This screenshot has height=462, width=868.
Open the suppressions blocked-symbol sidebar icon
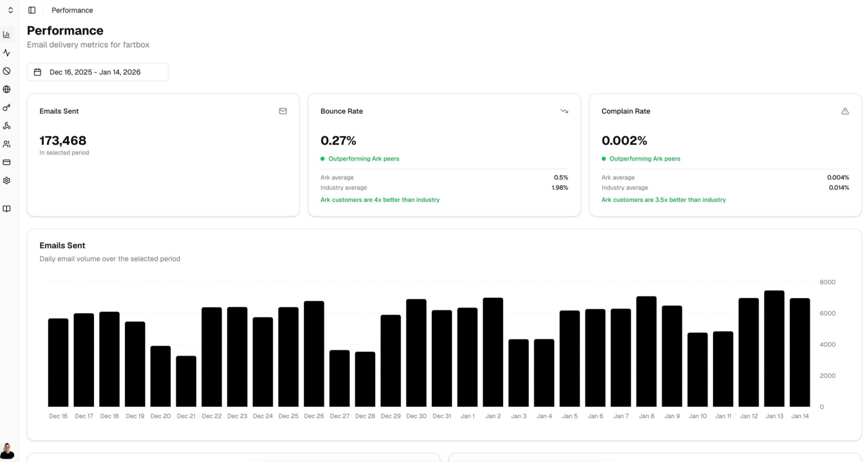tap(7, 71)
